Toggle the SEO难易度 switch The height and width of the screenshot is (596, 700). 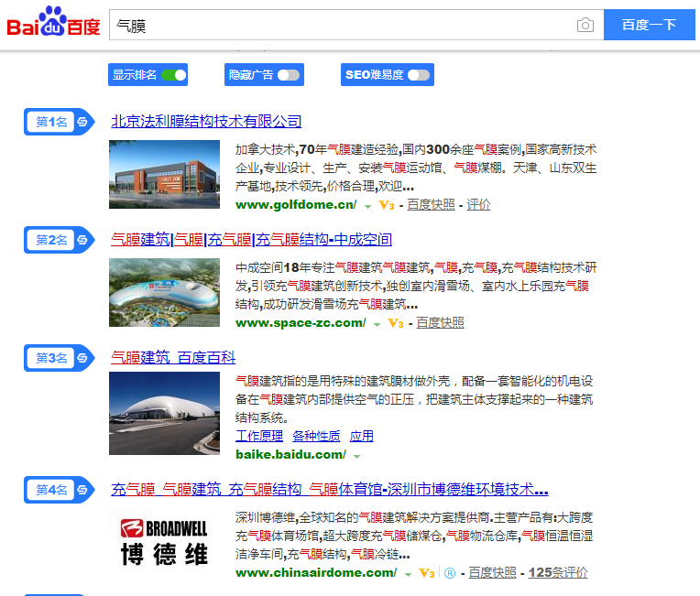(419, 75)
